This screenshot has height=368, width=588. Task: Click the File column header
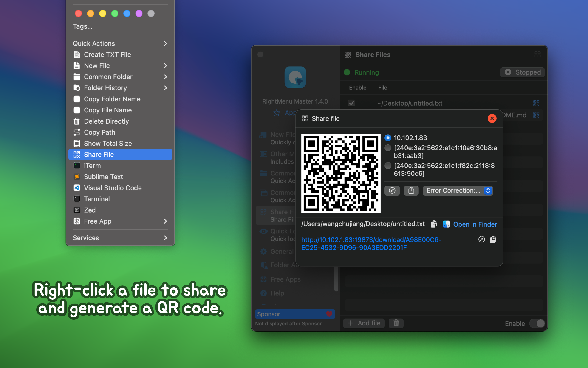tap(382, 88)
